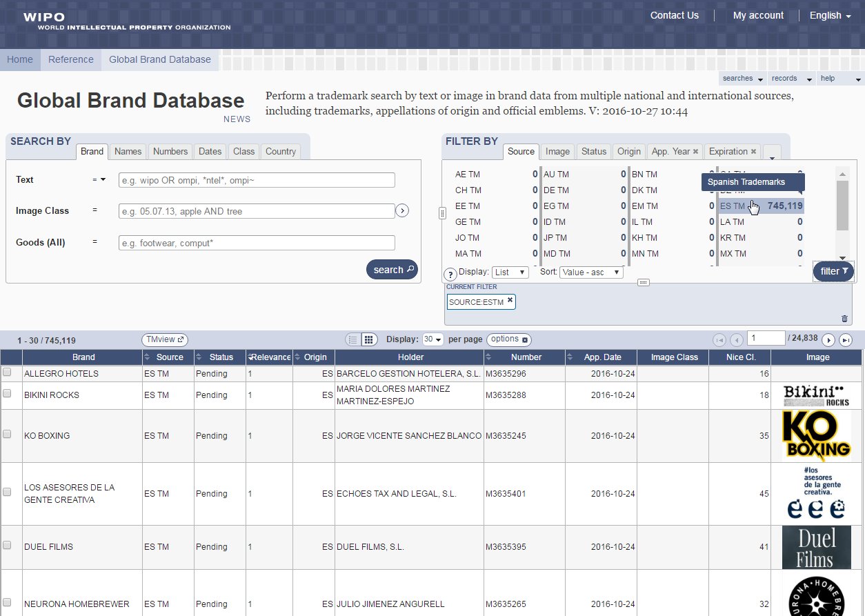Image resolution: width=865 pixels, height=616 pixels.
Task: Open the filter help question mark icon
Action: [450, 274]
